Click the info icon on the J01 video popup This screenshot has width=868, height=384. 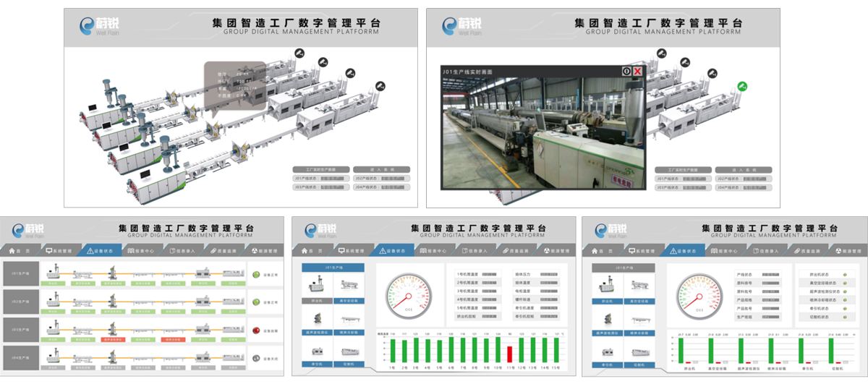point(626,71)
